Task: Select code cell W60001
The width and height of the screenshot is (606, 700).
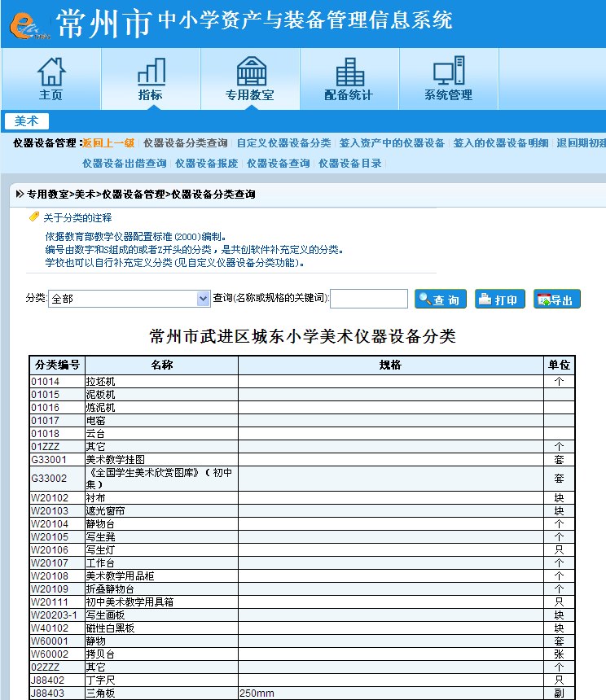Action: (58, 641)
